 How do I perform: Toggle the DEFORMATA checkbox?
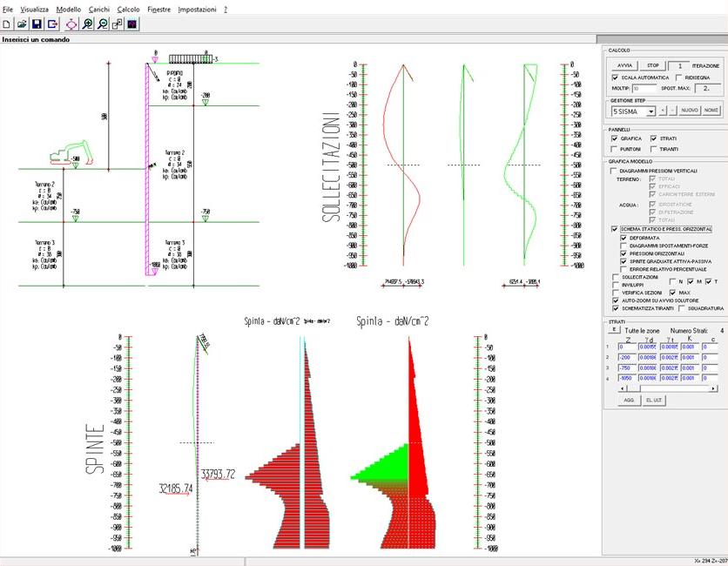pyautogui.click(x=624, y=237)
